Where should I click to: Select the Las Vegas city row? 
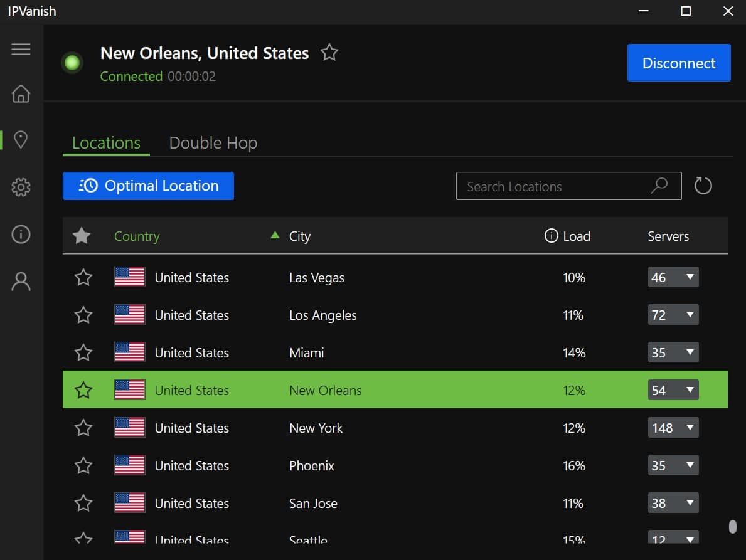coord(395,277)
